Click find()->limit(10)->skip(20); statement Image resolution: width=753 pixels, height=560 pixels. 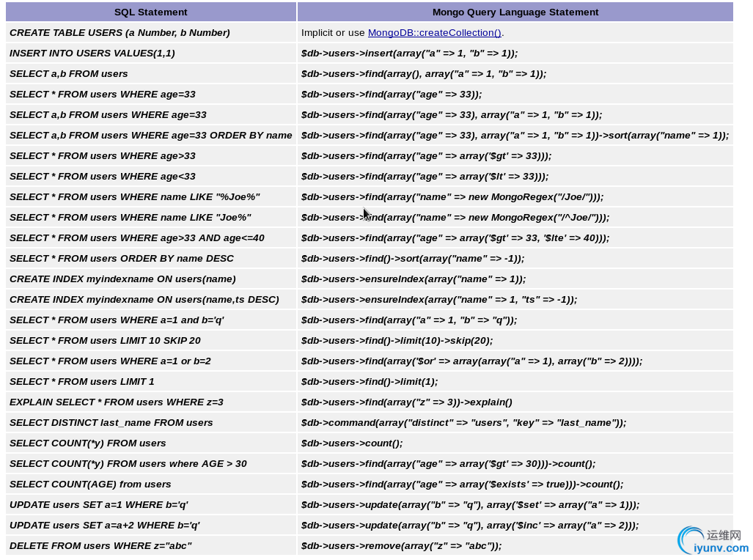515,341
